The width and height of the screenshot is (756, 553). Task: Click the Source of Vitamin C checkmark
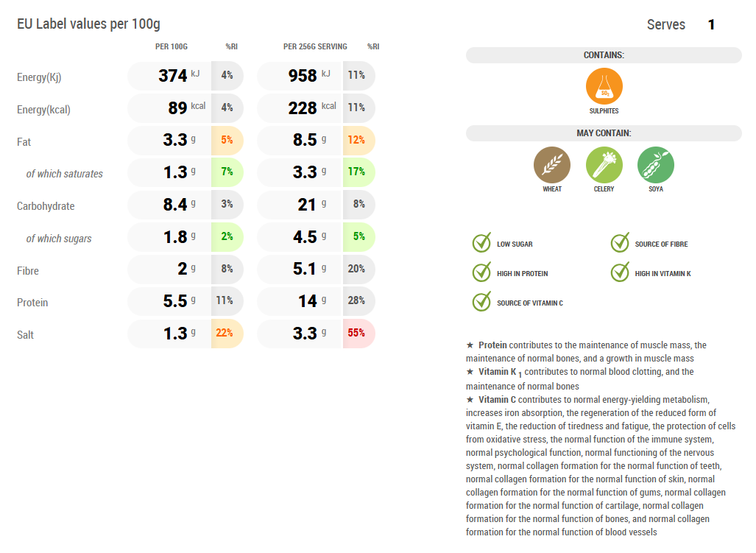click(481, 302)
